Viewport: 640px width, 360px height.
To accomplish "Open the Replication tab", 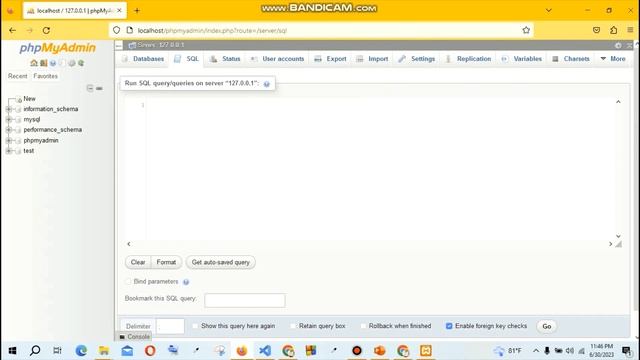I will pyautogui.click(x=468, y=59).
